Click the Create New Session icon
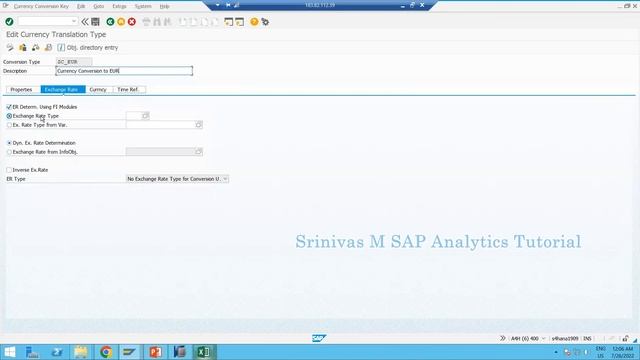Image resolution: width=640 pixels, height=360 pixels. [x=229, y=22]
